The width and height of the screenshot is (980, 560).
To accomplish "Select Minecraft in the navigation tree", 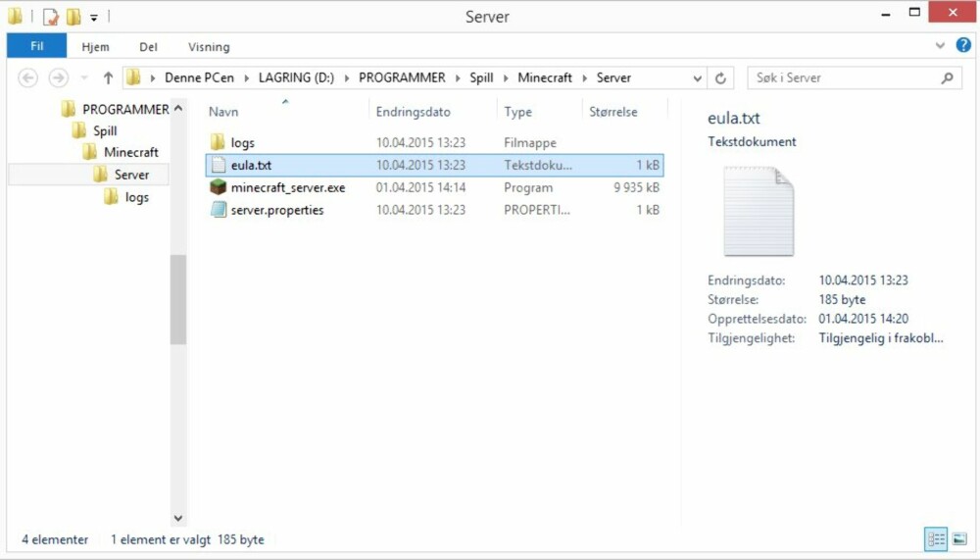I will (x=131, y=152).
